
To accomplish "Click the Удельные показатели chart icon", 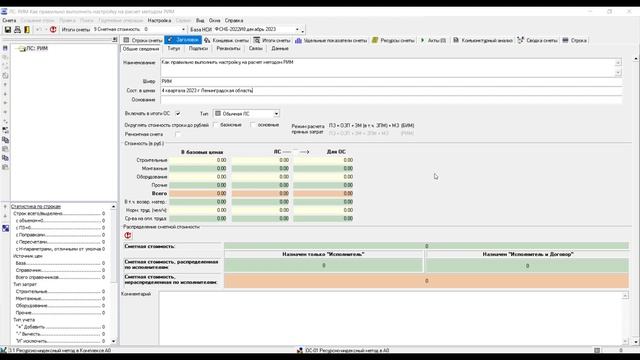I will coord(298,40).
